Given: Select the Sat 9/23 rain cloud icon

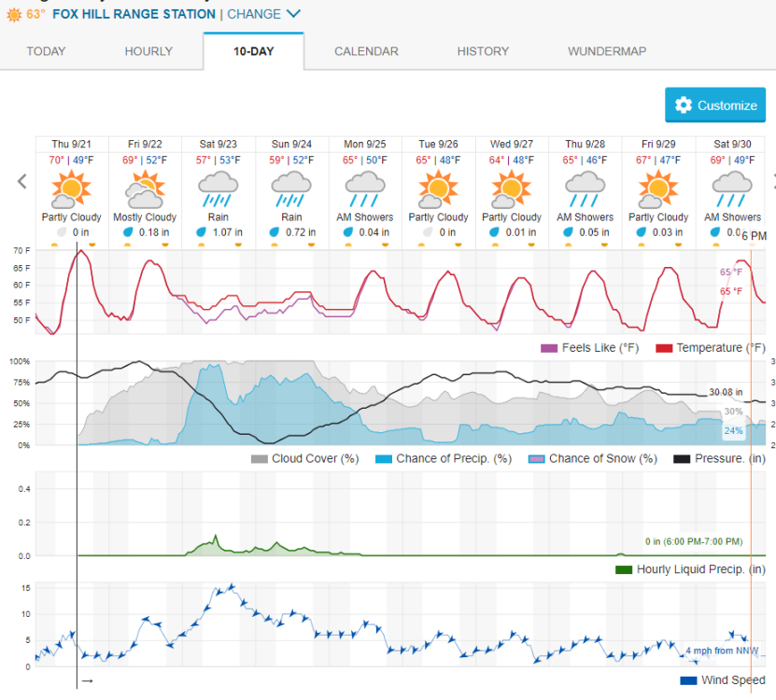Looking at the screenshot, I should tap(219, 189).
